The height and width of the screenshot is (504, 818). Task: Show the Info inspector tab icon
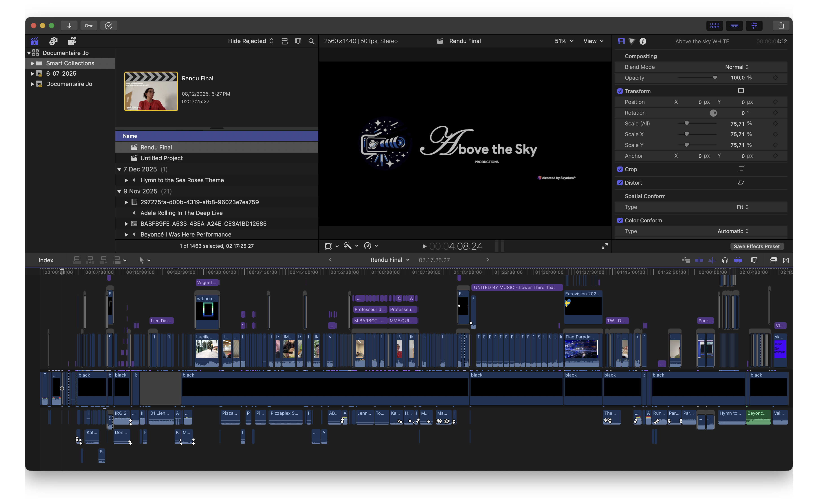point(643,41)
